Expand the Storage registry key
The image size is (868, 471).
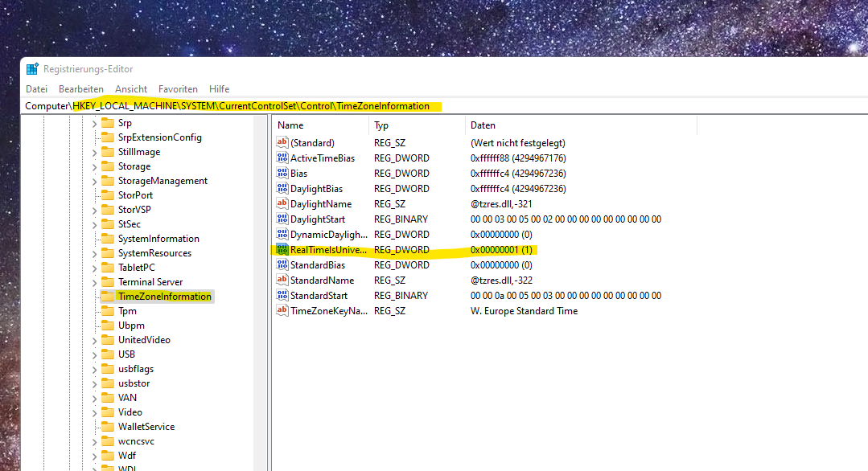tap(94, 166)
